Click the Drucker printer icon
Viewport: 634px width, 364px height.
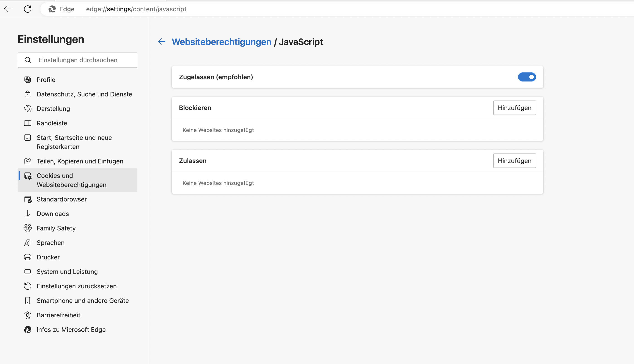pyautogui.click(x=27, y=257)
